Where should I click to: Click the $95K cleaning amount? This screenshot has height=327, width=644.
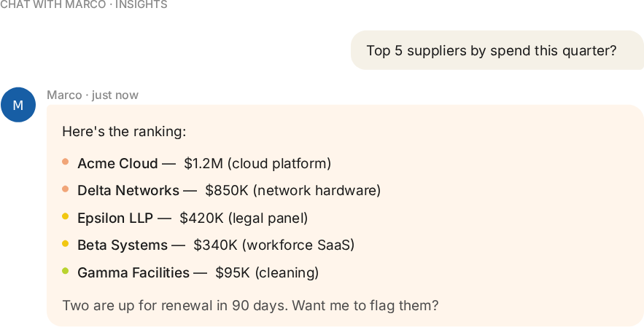[267, 272]
